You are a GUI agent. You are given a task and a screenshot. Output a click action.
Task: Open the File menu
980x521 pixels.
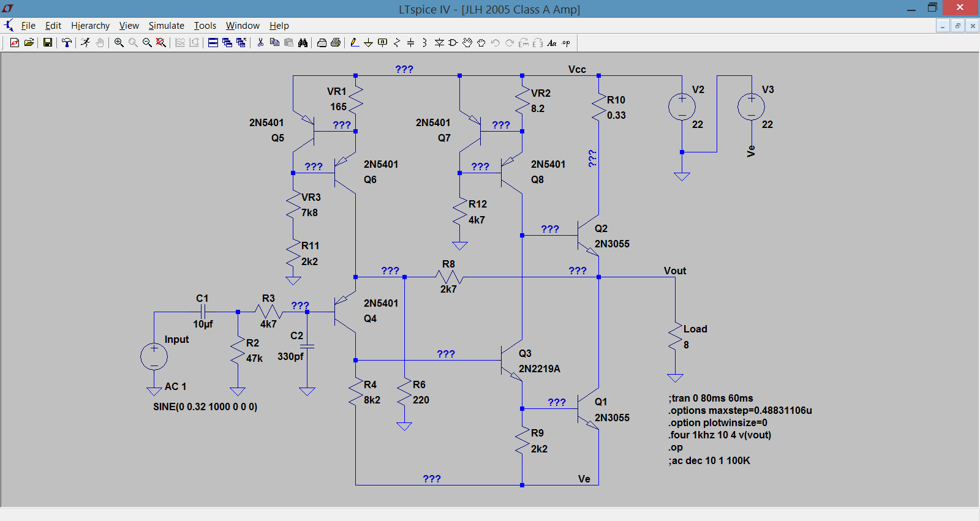point(28,26)
